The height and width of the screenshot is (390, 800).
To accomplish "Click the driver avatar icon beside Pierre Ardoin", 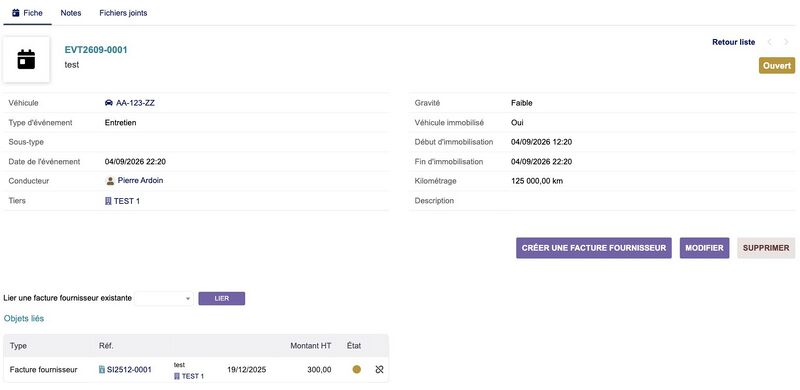I will click(x=110, y=181).
